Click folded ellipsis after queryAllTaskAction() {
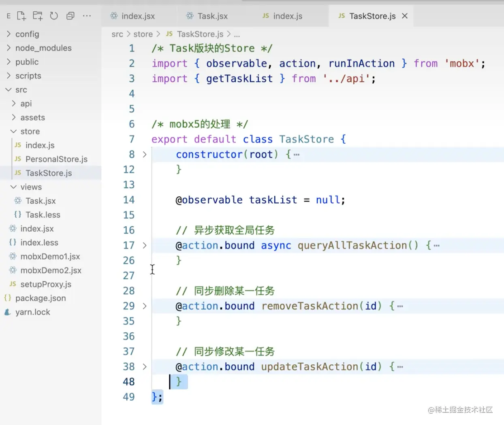504x425 pixels. [436, 246]
